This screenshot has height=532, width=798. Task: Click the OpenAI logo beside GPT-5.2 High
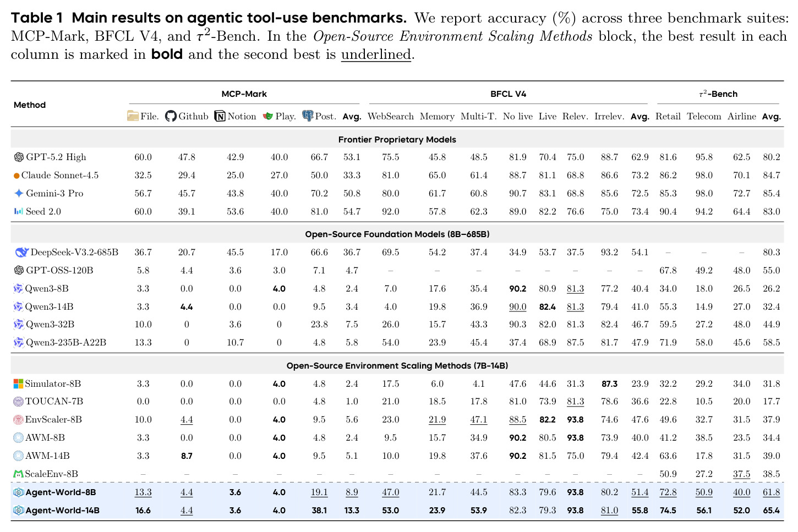19,157
